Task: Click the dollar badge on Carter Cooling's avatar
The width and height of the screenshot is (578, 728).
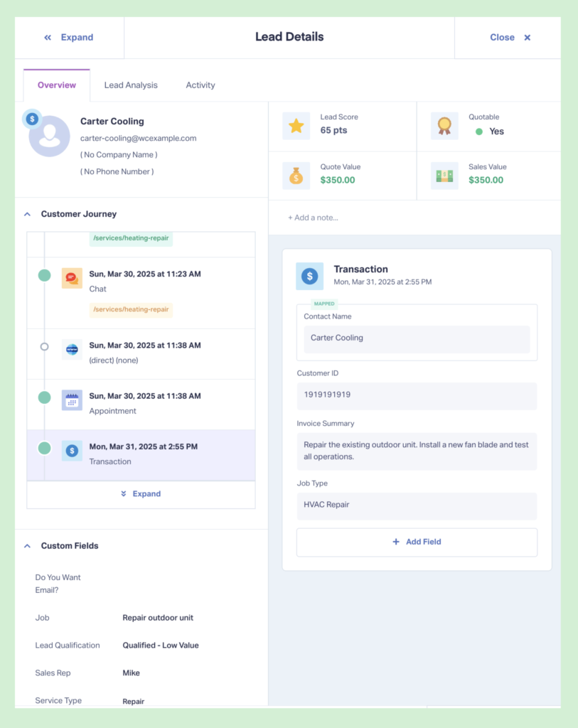Action: (x=31, y=118)
